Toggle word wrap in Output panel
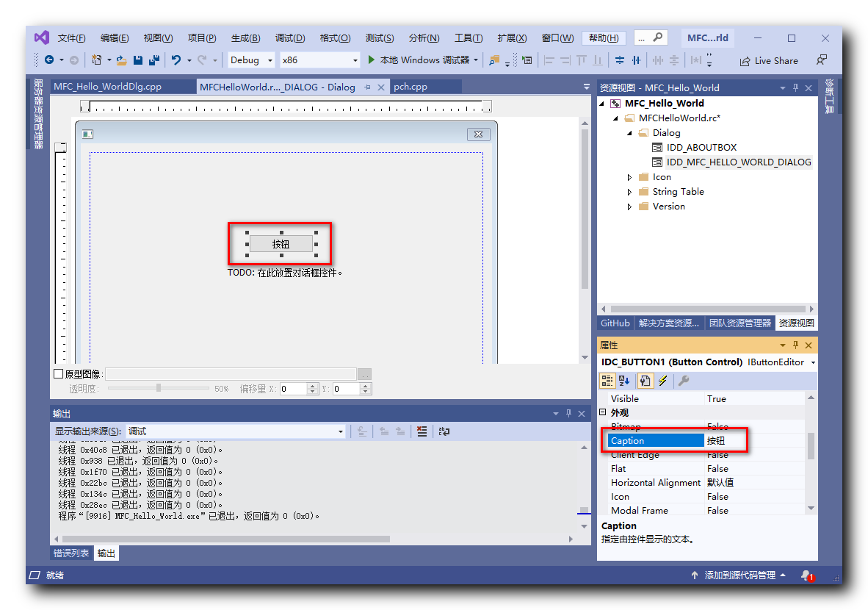The height and width of the screenshot is (610, 868). pyautogui.click(x=444, y=431)
